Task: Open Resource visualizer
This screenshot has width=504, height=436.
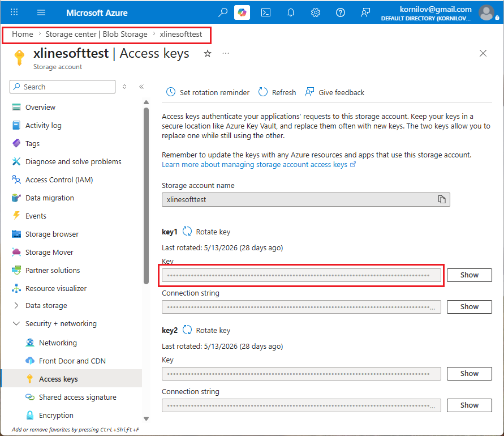Action: point(56,288)
